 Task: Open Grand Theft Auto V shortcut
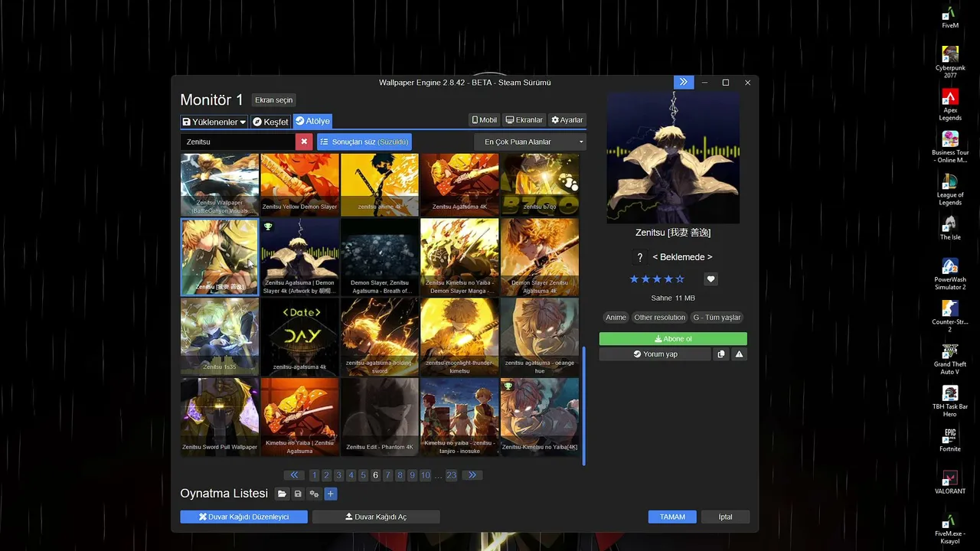pyautogui.click(x=950, y=359)
